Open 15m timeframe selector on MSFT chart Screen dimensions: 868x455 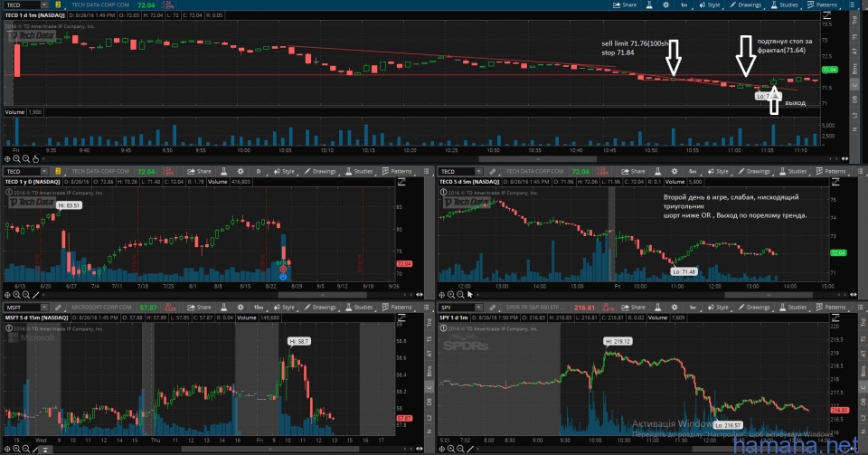coord(259,308)
